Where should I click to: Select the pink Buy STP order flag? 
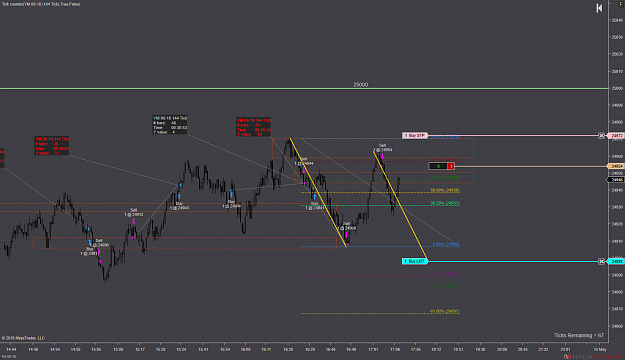click(x=415, y=136)
